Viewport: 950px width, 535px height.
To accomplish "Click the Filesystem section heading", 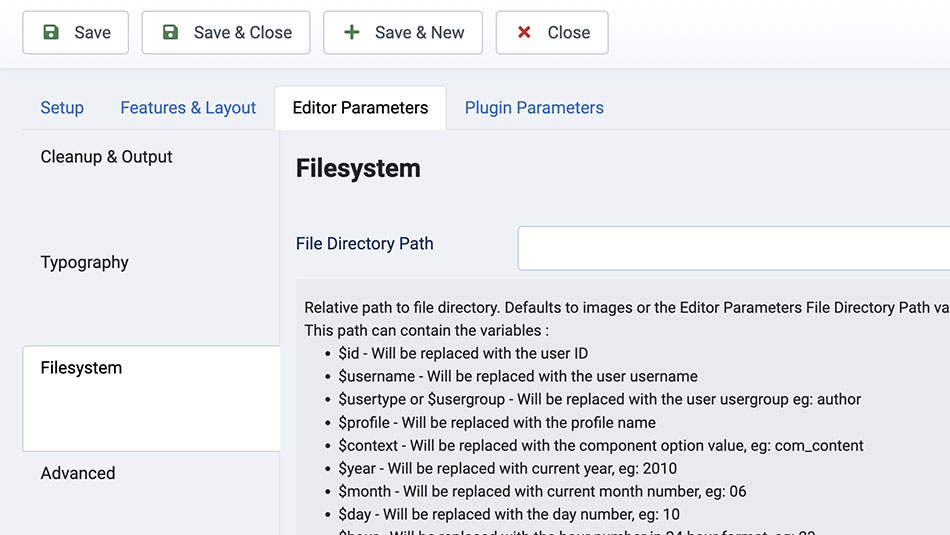I will [x=358, y=168].
